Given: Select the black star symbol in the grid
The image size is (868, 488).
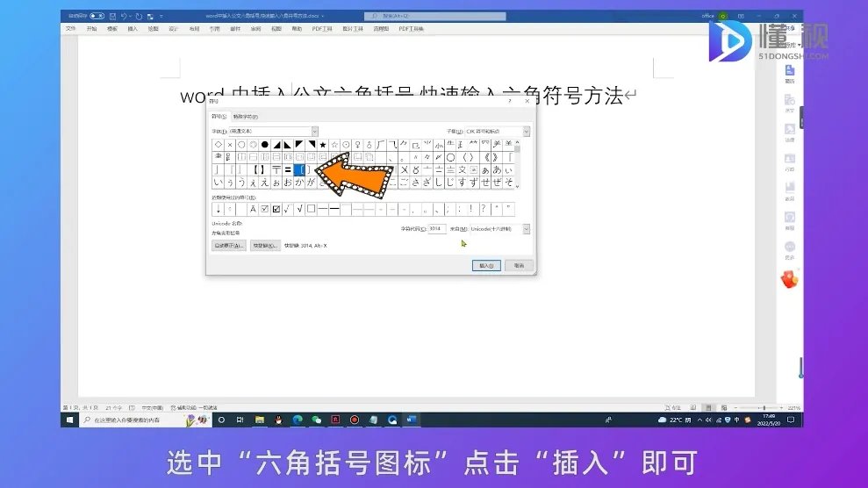Looking at the screenshot, I should pyautogui.click(x=322, y=144).
